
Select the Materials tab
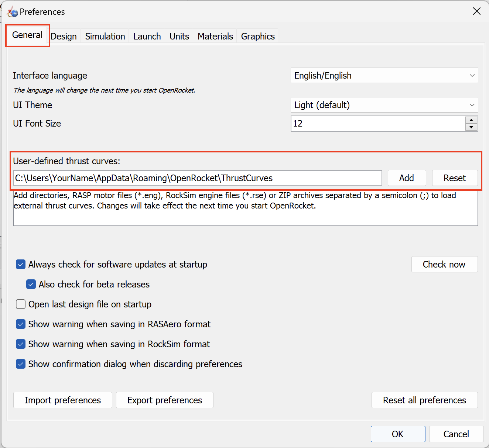coord(215,37)
